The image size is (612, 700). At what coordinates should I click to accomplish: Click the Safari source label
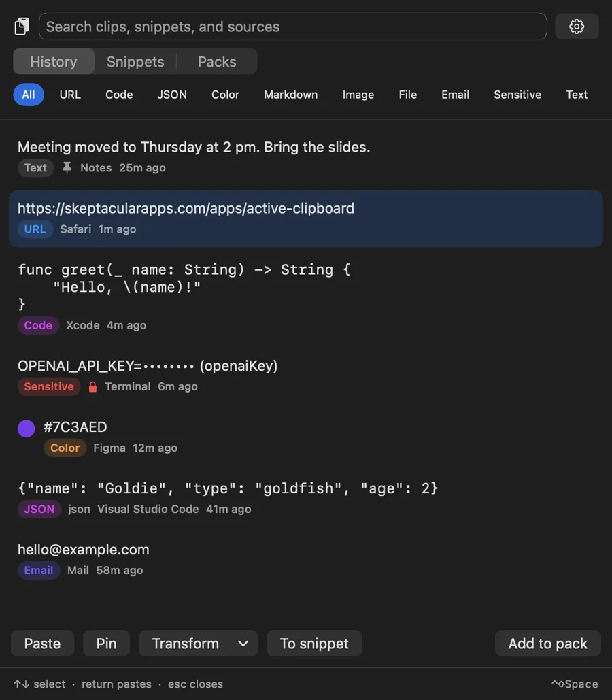point(75,229)
